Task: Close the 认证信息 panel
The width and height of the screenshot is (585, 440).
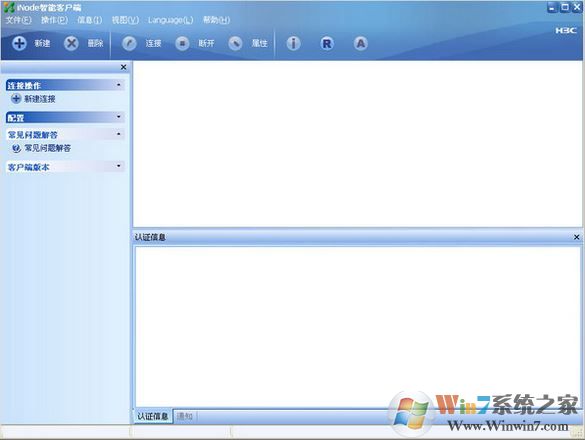Action: [x=576, y=237]
